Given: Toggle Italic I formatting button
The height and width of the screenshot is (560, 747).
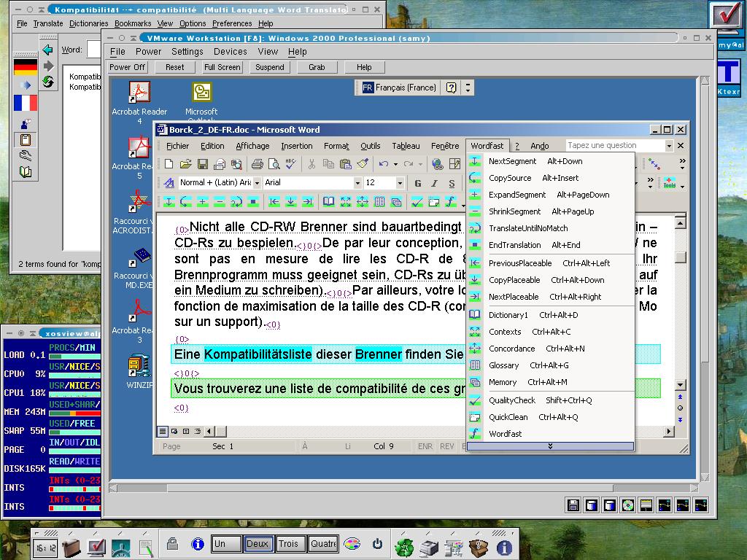Looking at the screenshot, I should point(435,183).
